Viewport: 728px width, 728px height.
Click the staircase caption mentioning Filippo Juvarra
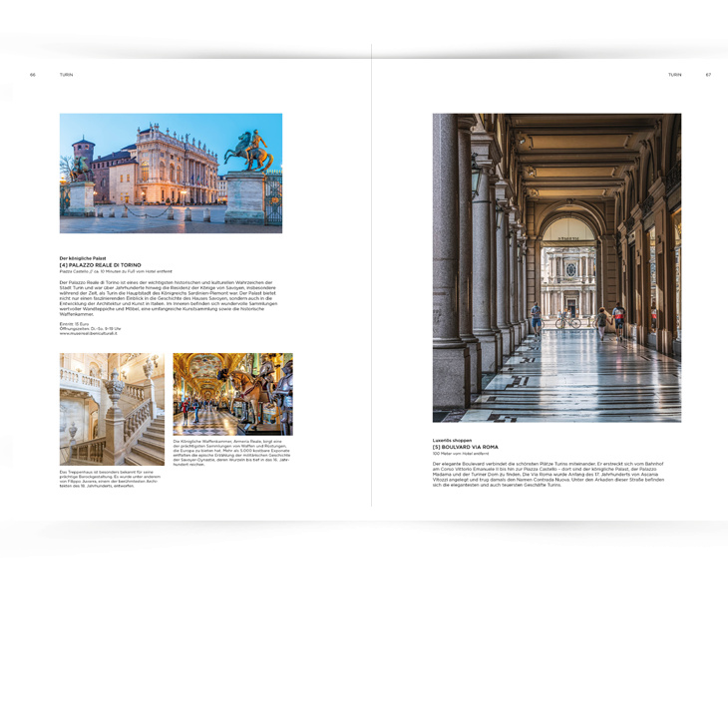pyautogui.click(x=110, y=478)
